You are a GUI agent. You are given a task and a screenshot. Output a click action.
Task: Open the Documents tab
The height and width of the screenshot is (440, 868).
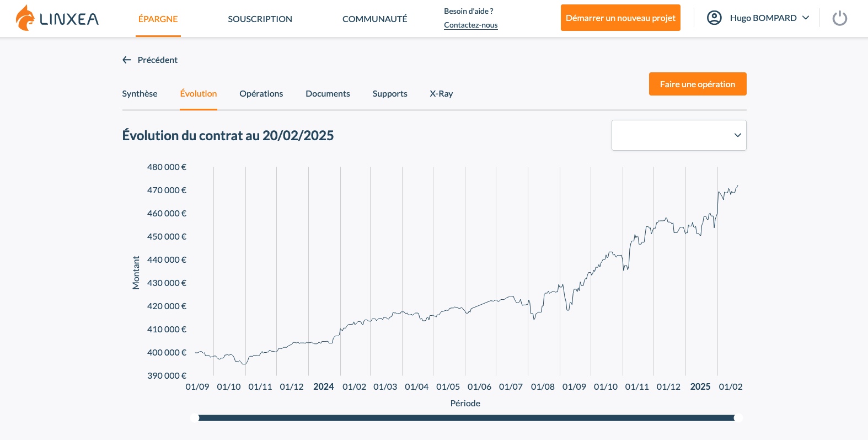tap(328, 94)
